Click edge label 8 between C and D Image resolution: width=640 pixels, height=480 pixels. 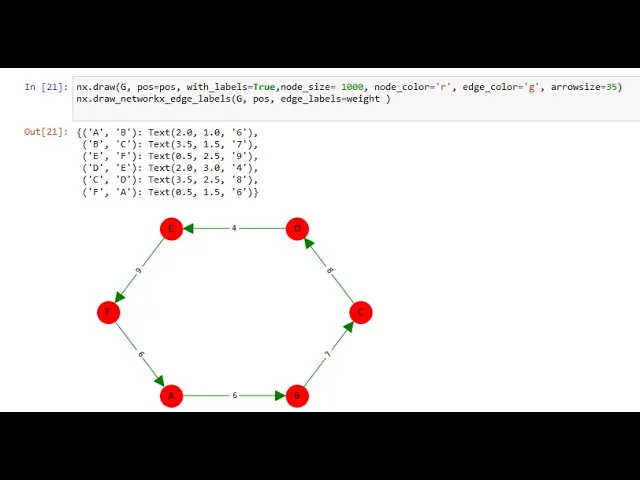[x=330, y=270]
